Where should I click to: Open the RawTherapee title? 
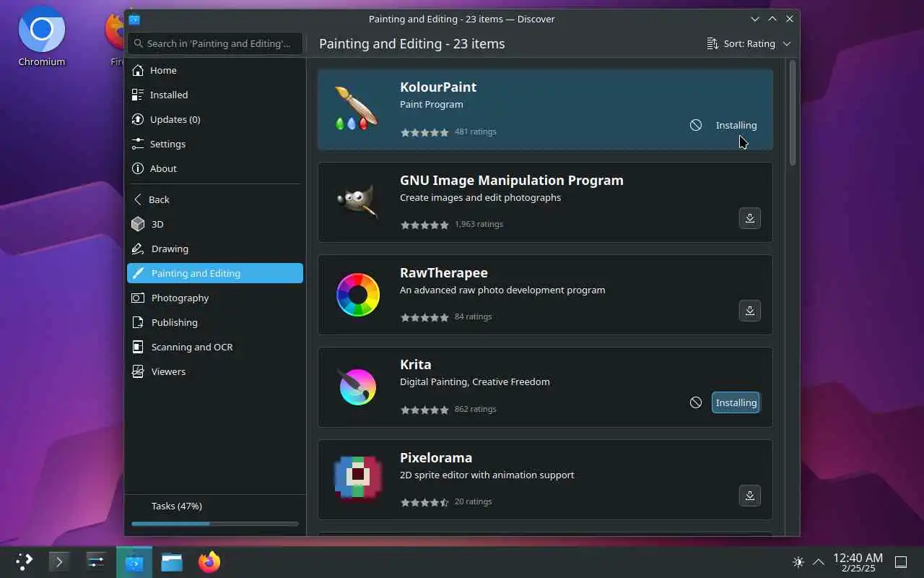444,272
